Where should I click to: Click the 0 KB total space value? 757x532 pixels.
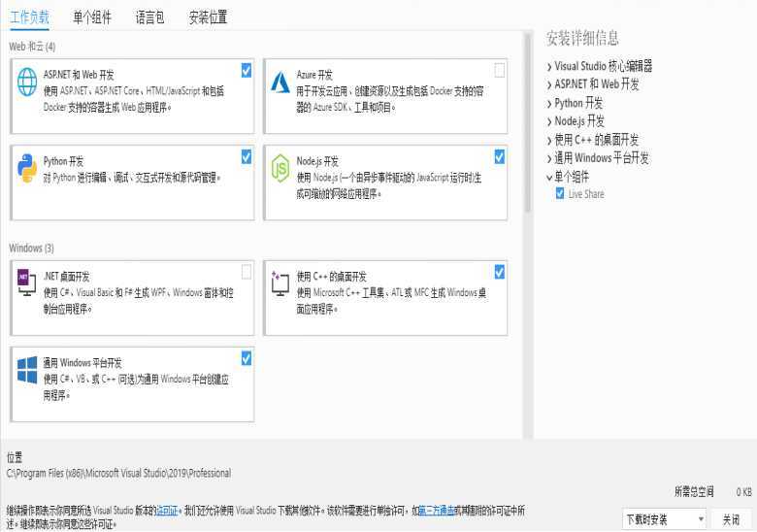tap(744, 492)
